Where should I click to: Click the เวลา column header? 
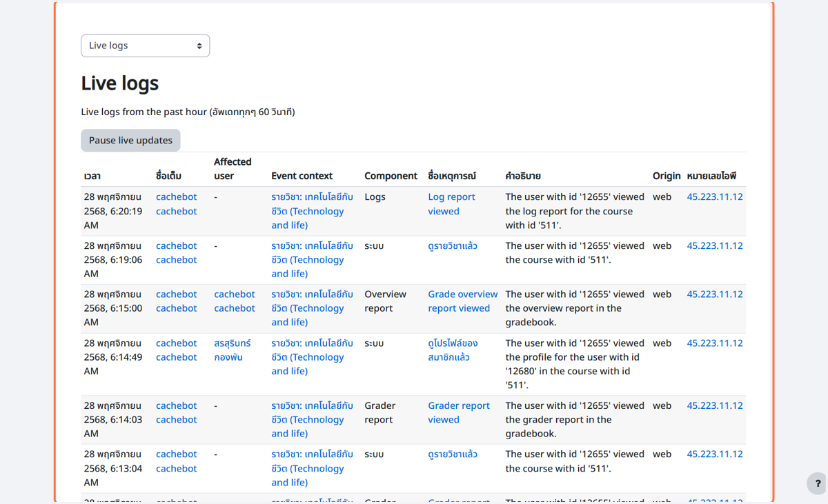[92, 176]
